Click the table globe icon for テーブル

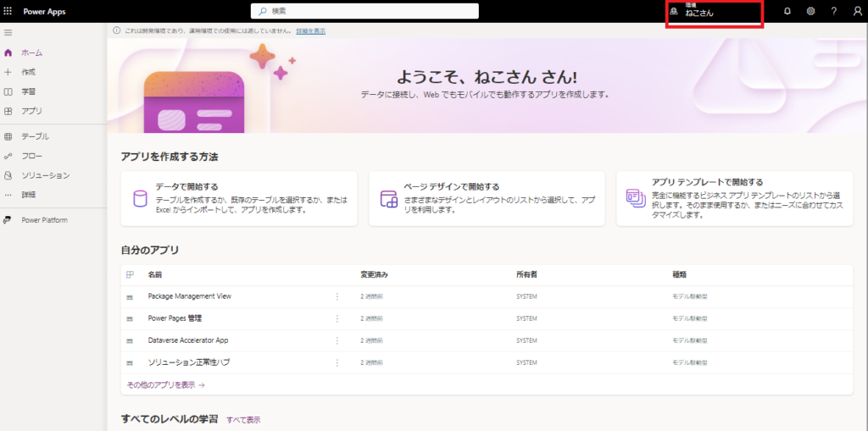[x=8, y=136]
